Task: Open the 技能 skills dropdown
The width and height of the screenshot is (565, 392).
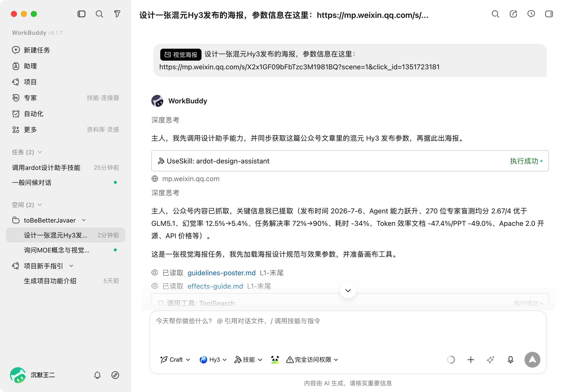Action: [248, 360]
